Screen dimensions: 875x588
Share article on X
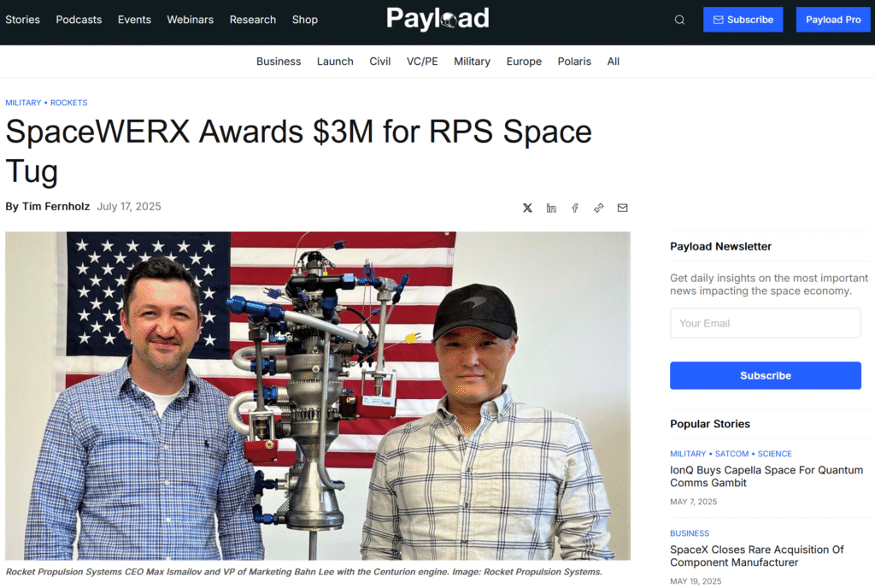(527, 208)
